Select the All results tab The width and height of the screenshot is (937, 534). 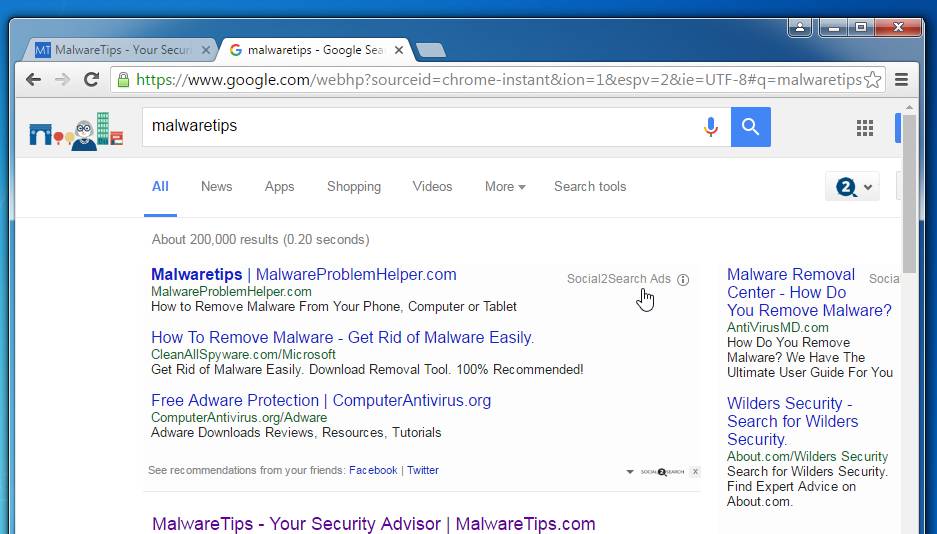point(160,186)
